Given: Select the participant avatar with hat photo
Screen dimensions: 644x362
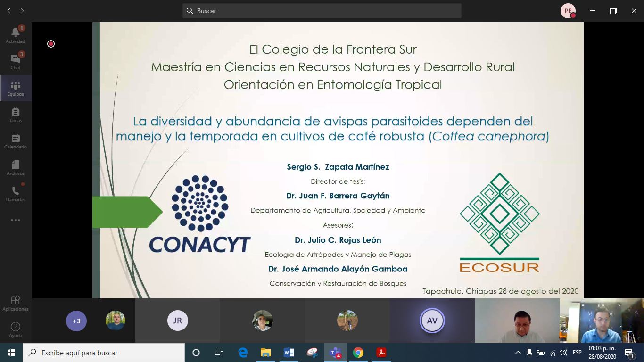Looking at the screenshot, I should (263, 321).
